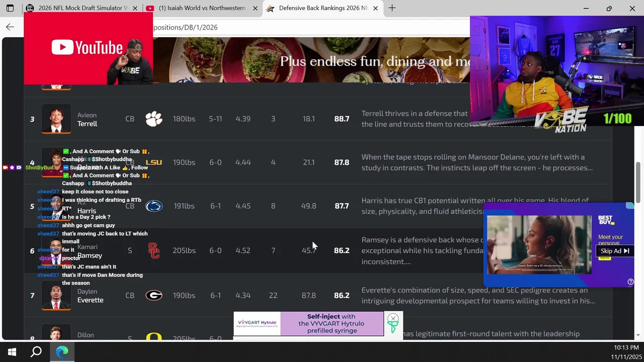Click Harris's 191lbs weight value
This screenshot has width=644, height=362.
[184, 206]
